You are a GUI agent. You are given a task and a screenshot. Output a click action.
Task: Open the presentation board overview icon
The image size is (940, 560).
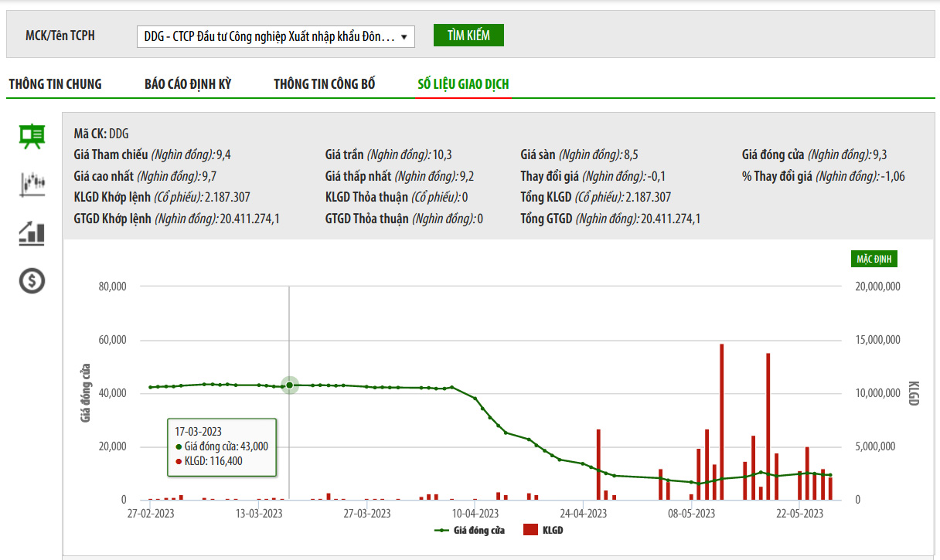(32, 136)
